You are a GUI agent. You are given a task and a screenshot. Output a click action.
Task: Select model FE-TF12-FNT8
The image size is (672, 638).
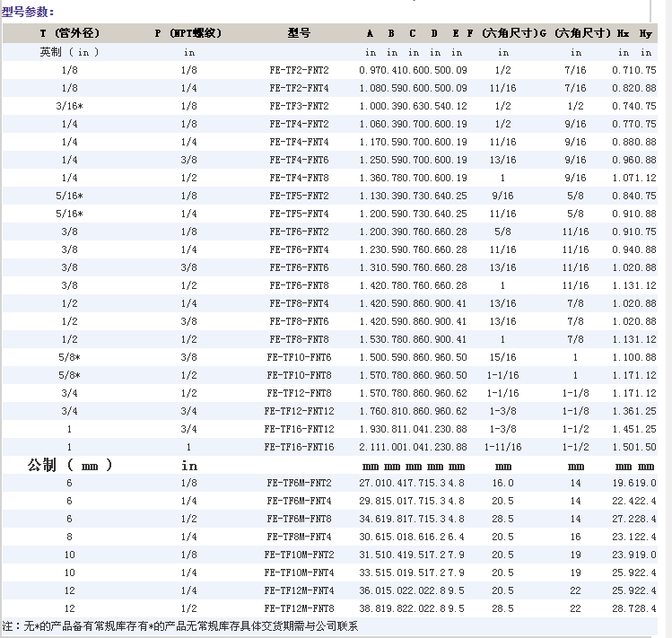299,394
